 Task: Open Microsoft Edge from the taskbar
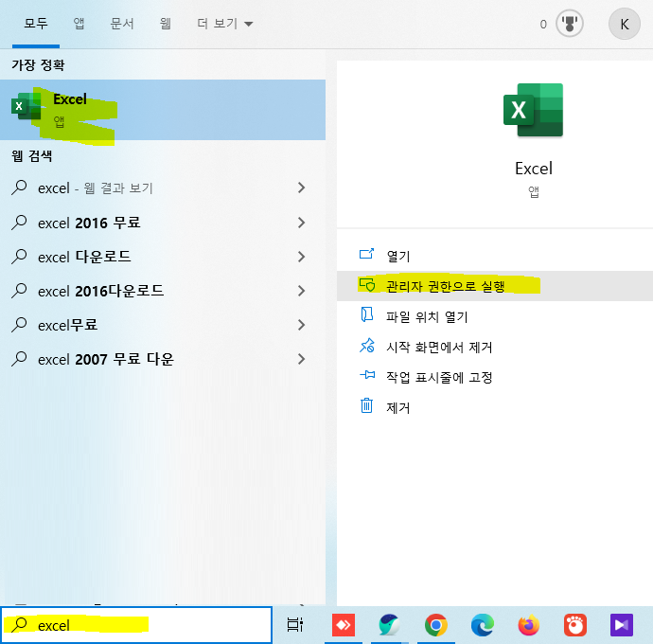[x=483, y=625]
